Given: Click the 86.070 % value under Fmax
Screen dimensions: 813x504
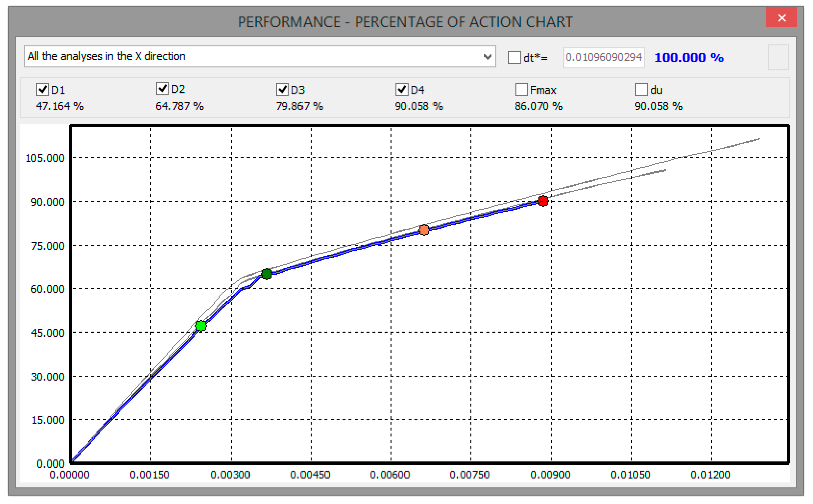Looking at the screenshot, I should [539, 106].
